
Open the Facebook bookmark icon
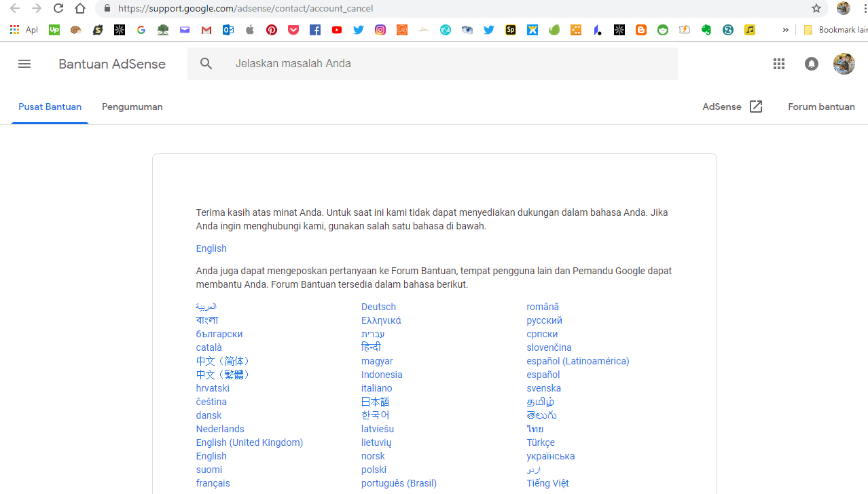(x=315, y=30)
